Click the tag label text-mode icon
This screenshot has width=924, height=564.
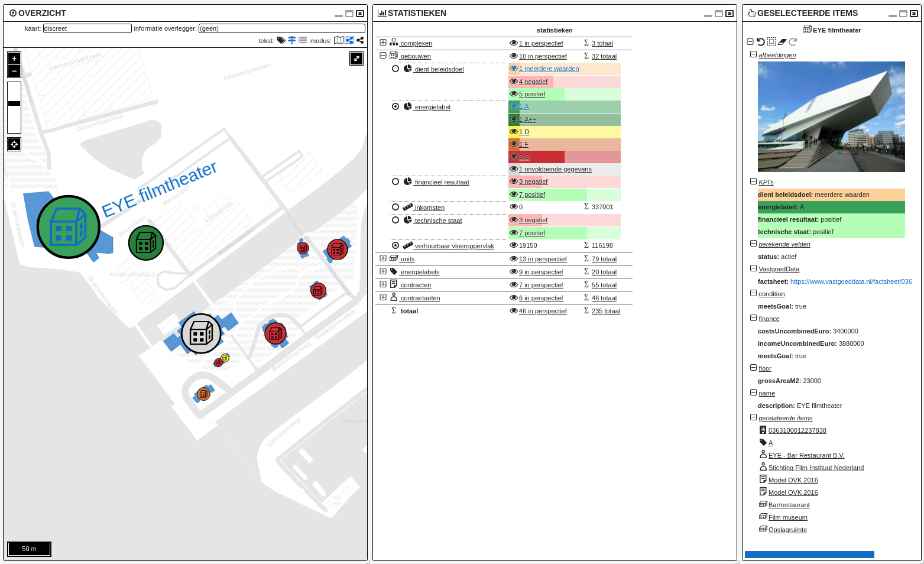click(281, 40)
